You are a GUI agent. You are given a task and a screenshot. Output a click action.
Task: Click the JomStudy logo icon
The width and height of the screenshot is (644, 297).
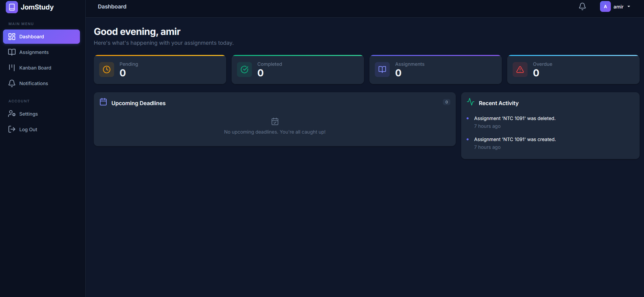tap(12, 7)
